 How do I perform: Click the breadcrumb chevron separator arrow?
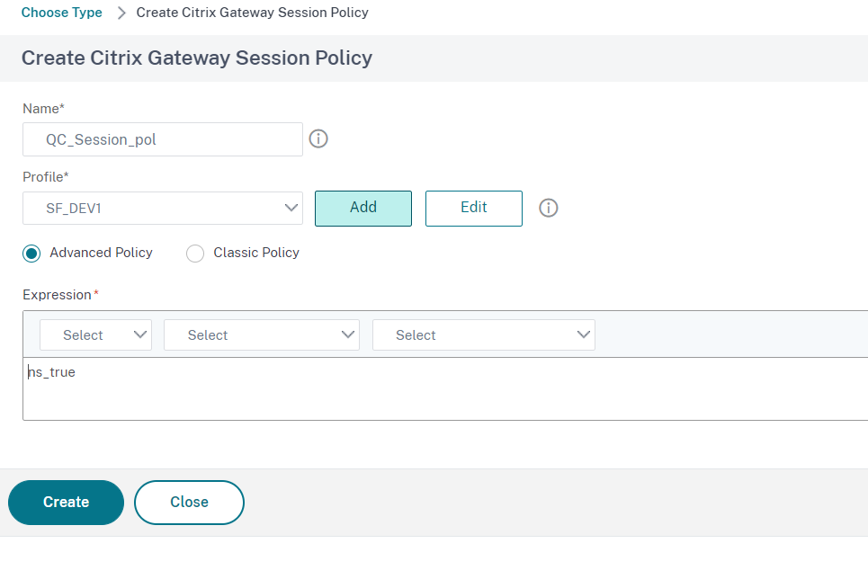pyautogui.click(x=121, y=13)
